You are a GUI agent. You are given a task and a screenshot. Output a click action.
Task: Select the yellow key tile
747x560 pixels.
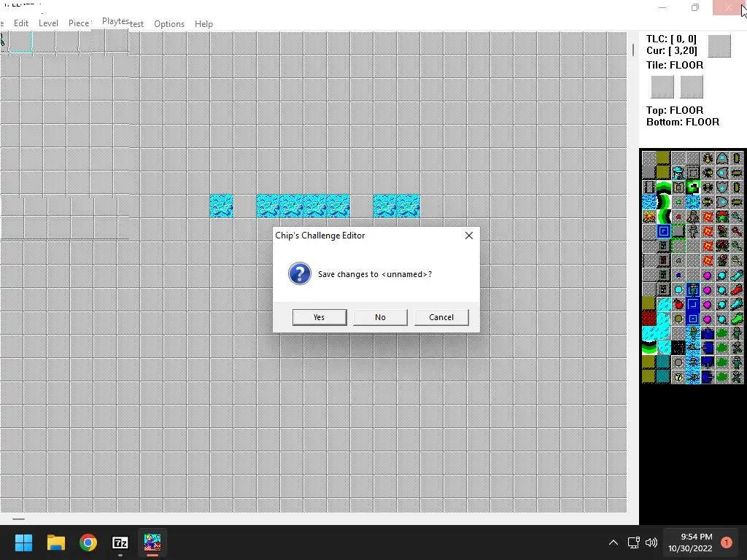click(737, 260)
